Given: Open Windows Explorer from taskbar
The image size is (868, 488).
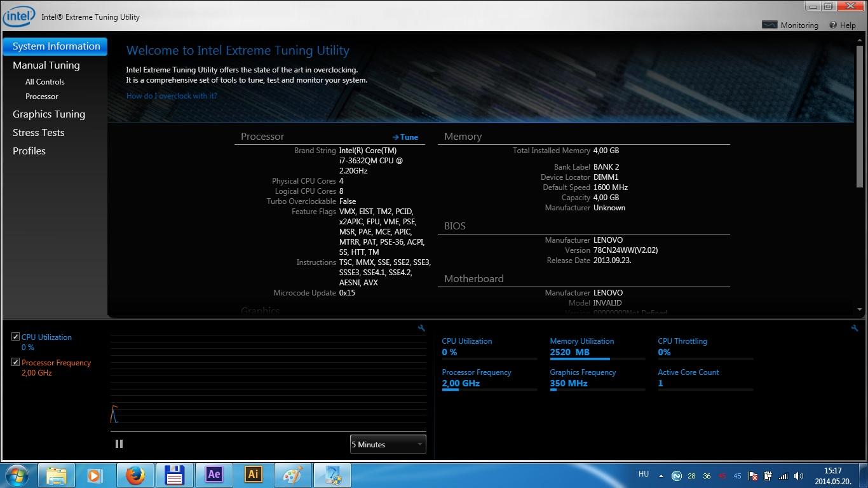Looking at the screenshot, I should point(57,475).
